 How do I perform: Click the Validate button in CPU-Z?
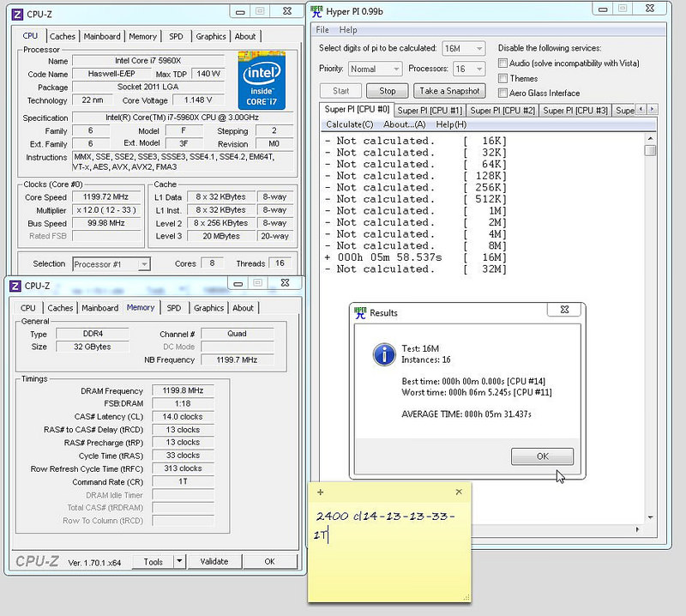click(x=214, y=561)
